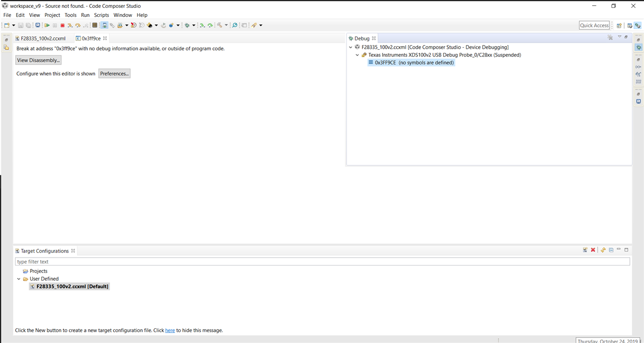Open the Variables view from right trim bar
The image size is (644, 343).
[x=638, y=67]
